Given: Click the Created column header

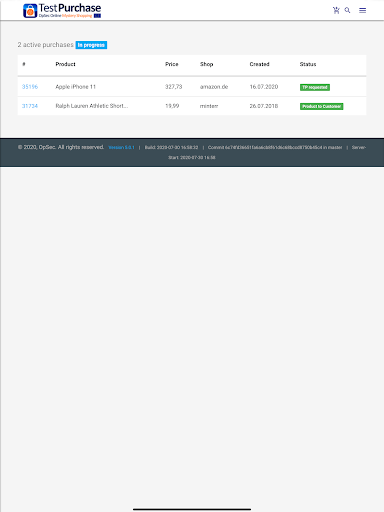Looking at the screenshot, I should (259, 64).
